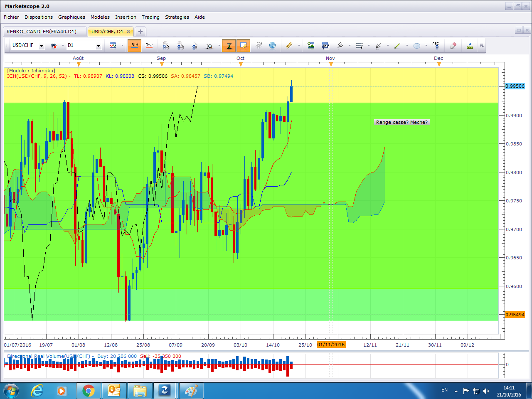Screen dimensions: 532x399
Task: Click the ABC text label tool
Action: [436, 46]
